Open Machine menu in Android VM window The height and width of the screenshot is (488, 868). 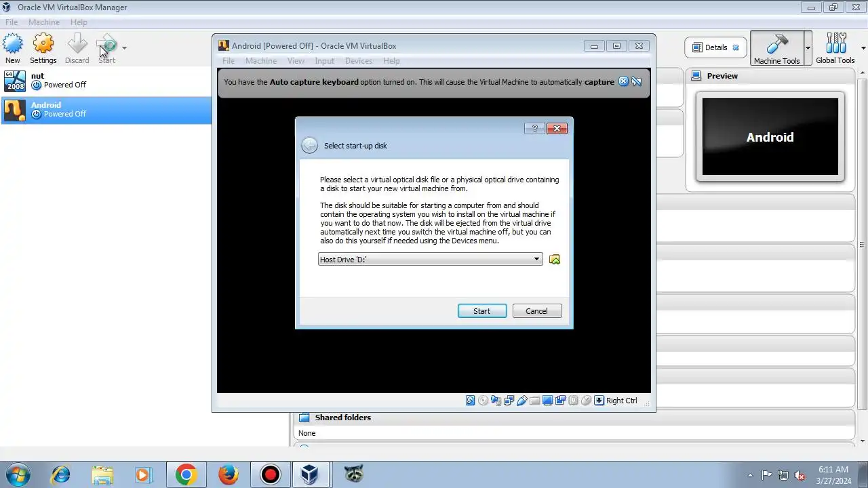pyautogui.click(x=261, y=61)
